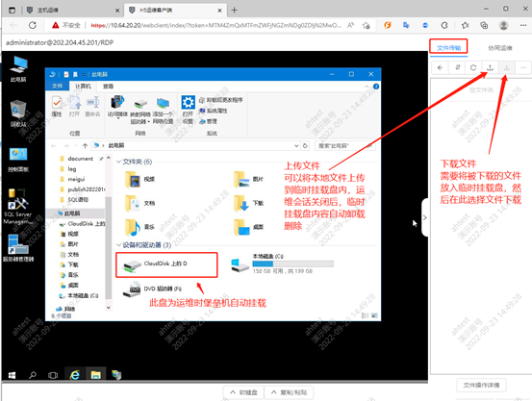Select the 计算机 ribbon tab
532x401 pixels.
pyautogui.click(x=83, y=87)
